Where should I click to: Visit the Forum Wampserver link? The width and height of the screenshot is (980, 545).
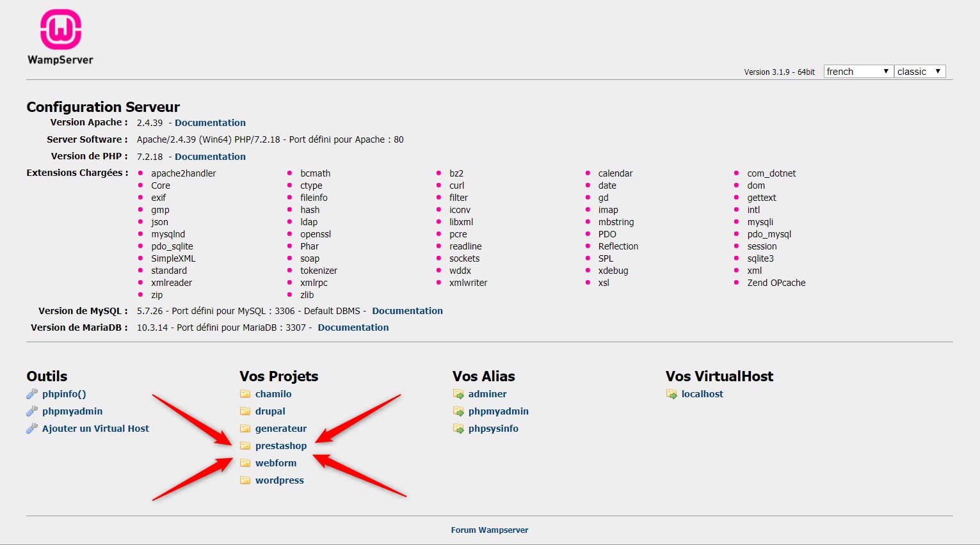coord(490,530)
